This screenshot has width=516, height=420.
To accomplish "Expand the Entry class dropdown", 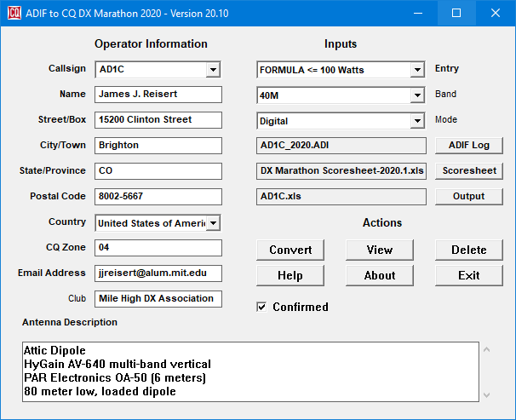I will (417, 69).
